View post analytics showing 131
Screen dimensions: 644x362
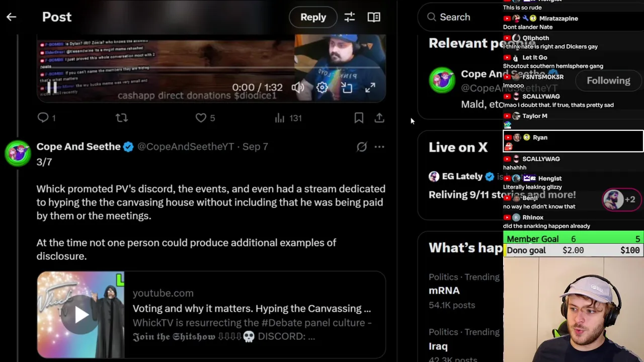(x=288, y=118)
